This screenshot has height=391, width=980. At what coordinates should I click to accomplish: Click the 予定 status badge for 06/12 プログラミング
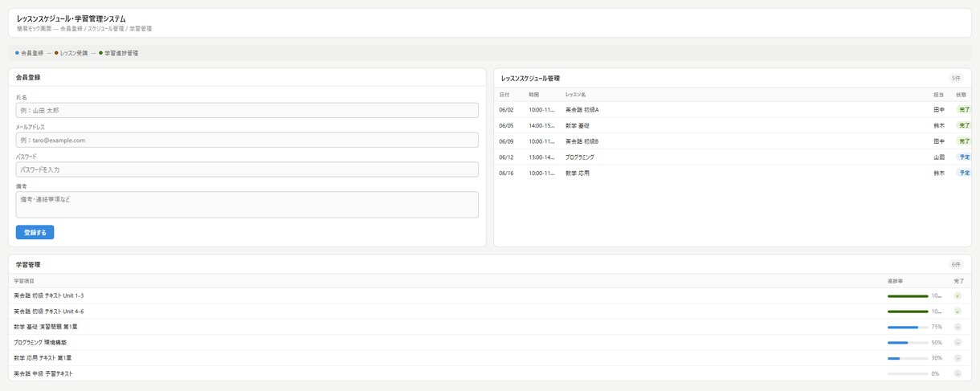coord(964,157)
